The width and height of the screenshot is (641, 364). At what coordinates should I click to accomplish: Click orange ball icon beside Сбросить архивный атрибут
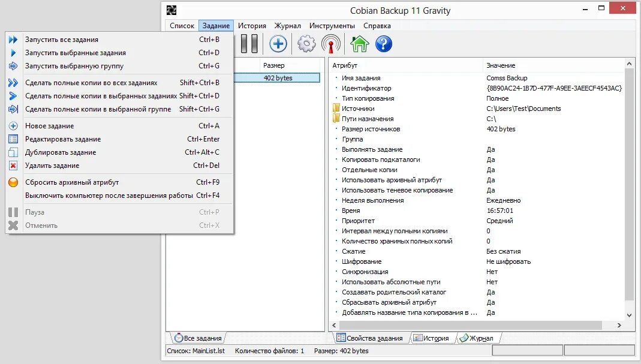13,182
